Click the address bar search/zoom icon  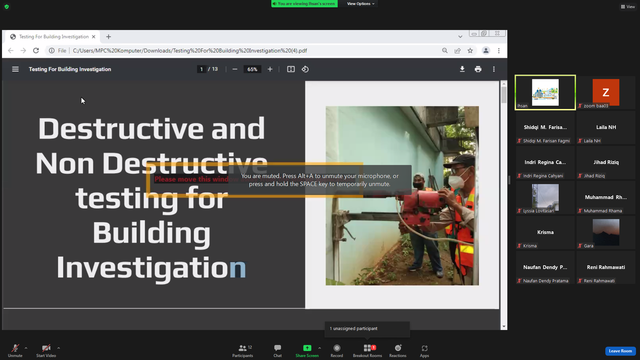(x=444, y=51)
